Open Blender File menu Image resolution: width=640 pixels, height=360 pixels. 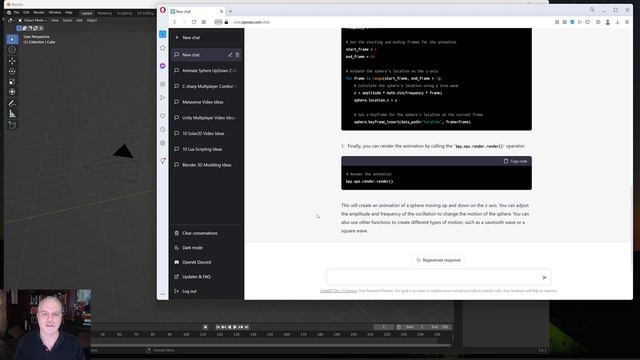coord(16,13)
